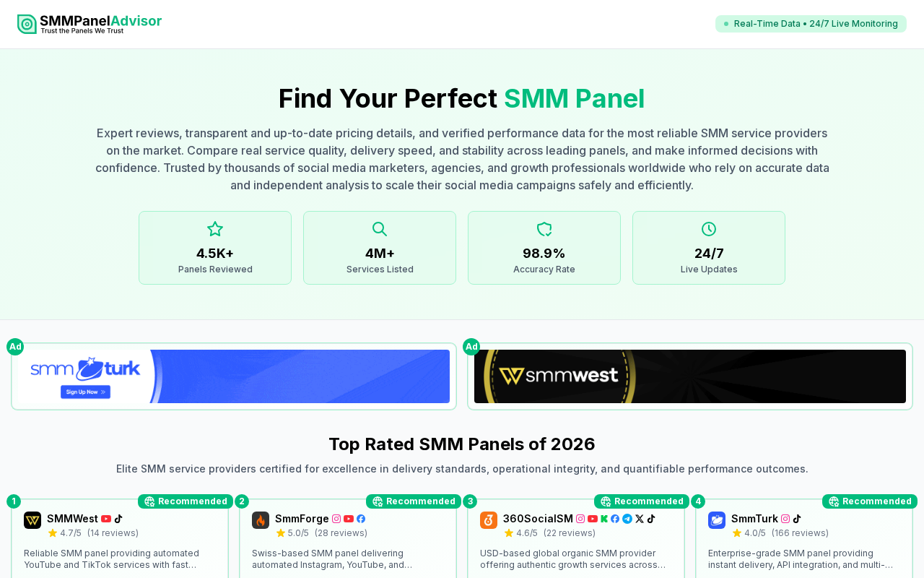Click the Real-Time Data live monitoring badge
This screenshot has height=578, width=924.
point(811,24)
